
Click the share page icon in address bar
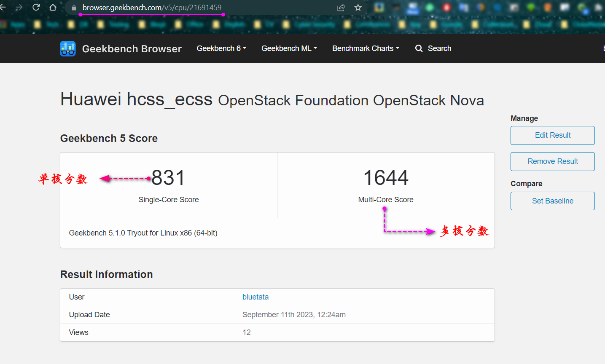(x=341, y=7)
